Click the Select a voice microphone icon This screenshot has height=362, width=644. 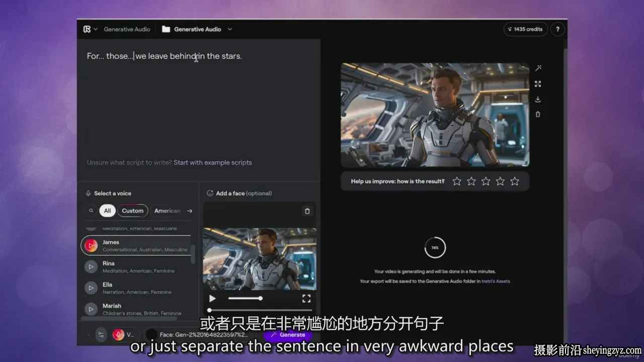pos(88,194)
